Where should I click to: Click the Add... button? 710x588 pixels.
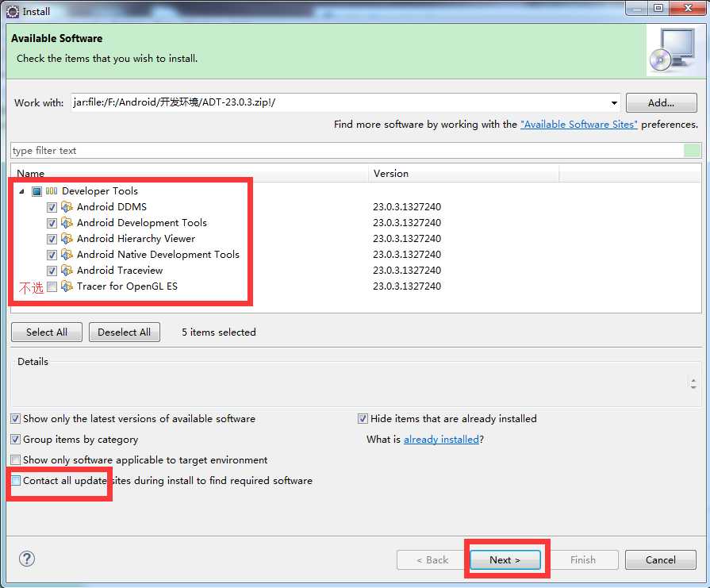coord(661,103)
